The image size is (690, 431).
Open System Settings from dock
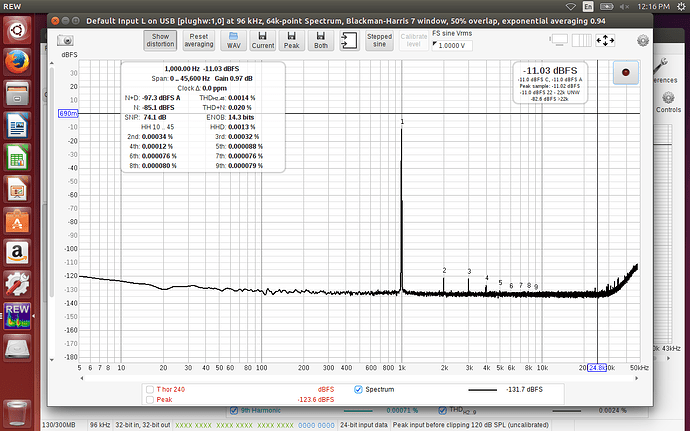click(17, 284)
